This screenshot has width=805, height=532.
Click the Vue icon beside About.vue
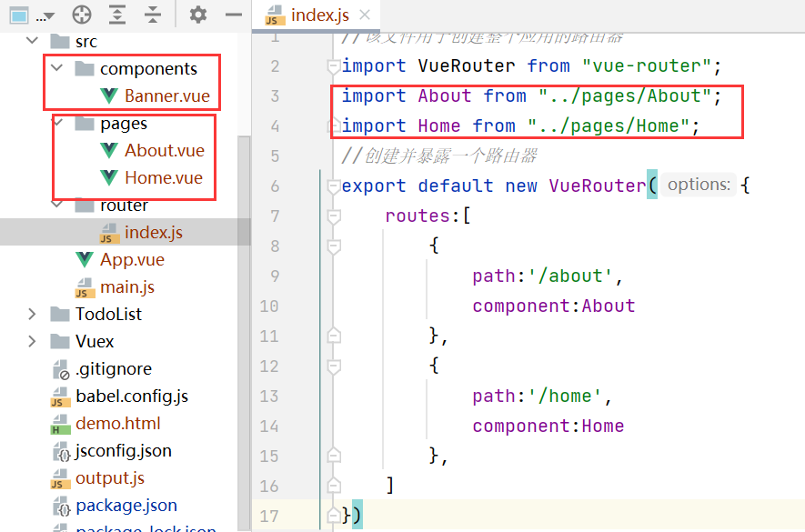point(109,150)
